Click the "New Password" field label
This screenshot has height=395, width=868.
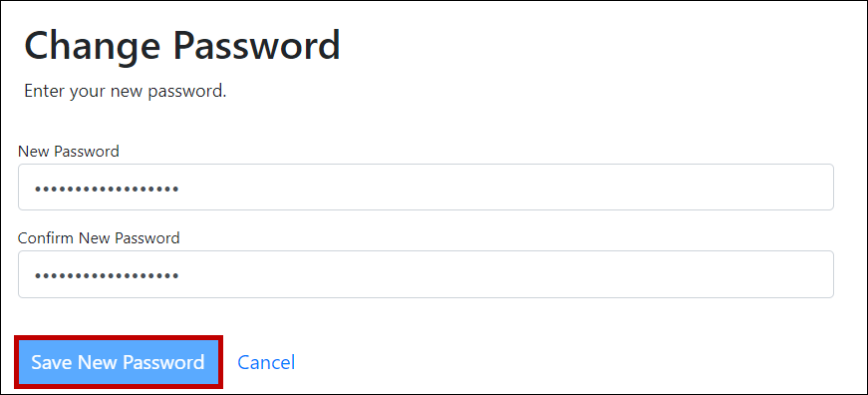[69, 151]
